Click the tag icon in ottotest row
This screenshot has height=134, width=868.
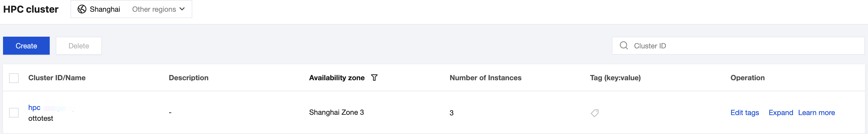point(595,113)
